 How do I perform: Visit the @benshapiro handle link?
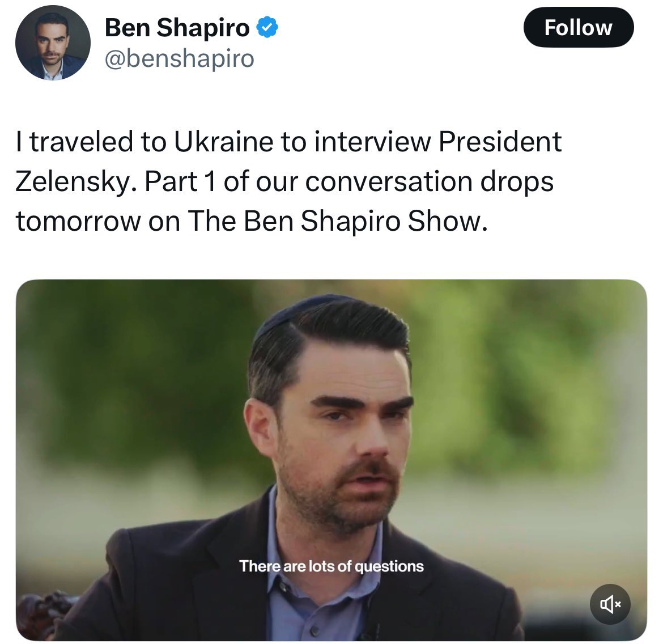[179, 58]
